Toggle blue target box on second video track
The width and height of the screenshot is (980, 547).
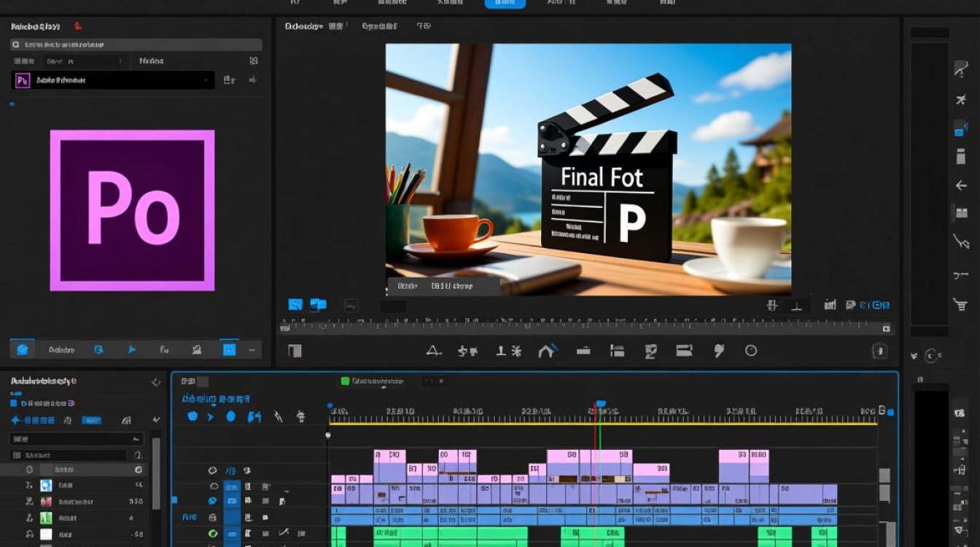tap(232, 486)
